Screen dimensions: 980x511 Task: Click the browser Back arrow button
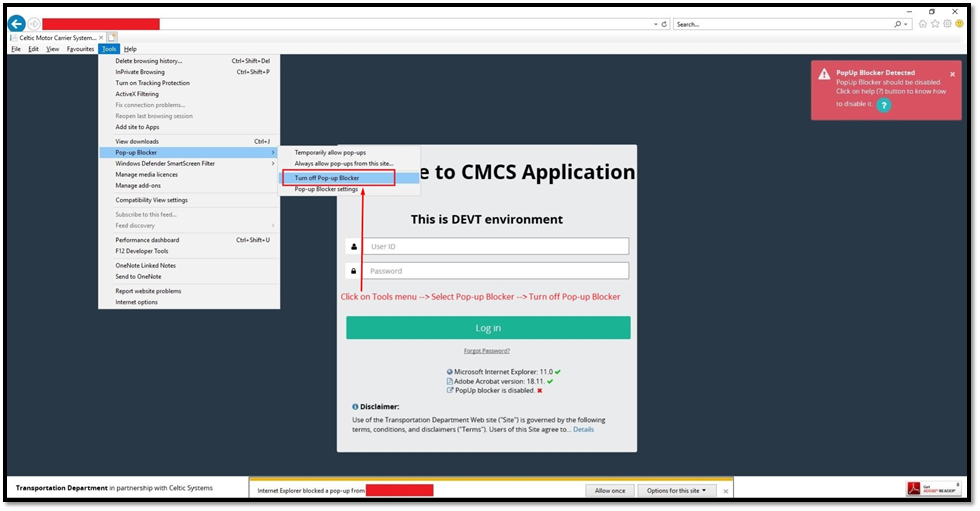pos(16,23)
